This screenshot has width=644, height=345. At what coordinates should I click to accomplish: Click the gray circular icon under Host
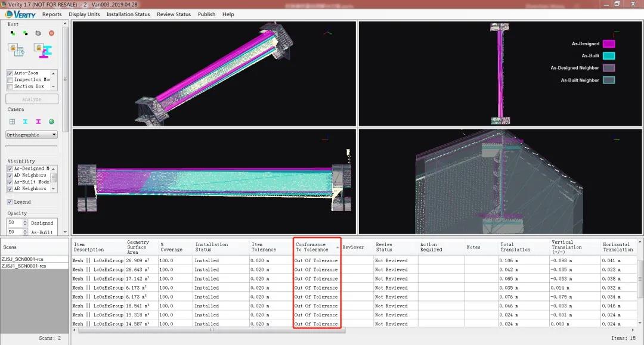tap(38, 33)
